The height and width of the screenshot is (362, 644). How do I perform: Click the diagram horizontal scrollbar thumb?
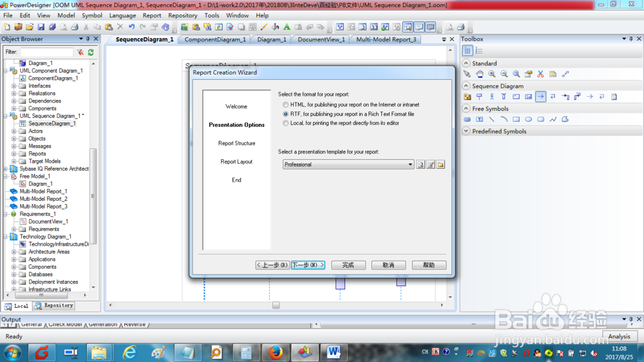pyautogui.click(x=276, y=305)
